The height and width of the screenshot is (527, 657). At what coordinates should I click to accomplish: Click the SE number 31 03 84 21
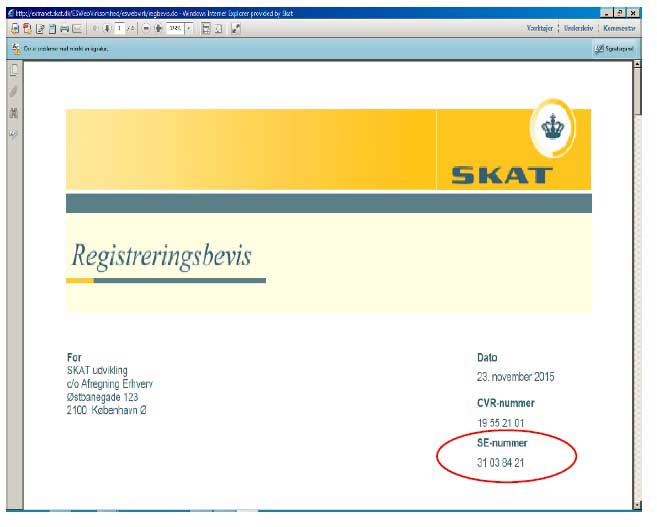[x=500, y=462]
